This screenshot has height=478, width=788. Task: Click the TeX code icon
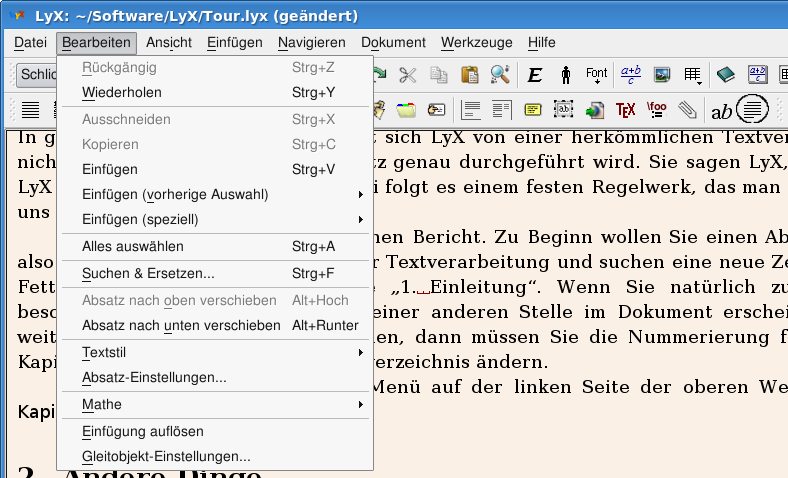coord(626,110)
